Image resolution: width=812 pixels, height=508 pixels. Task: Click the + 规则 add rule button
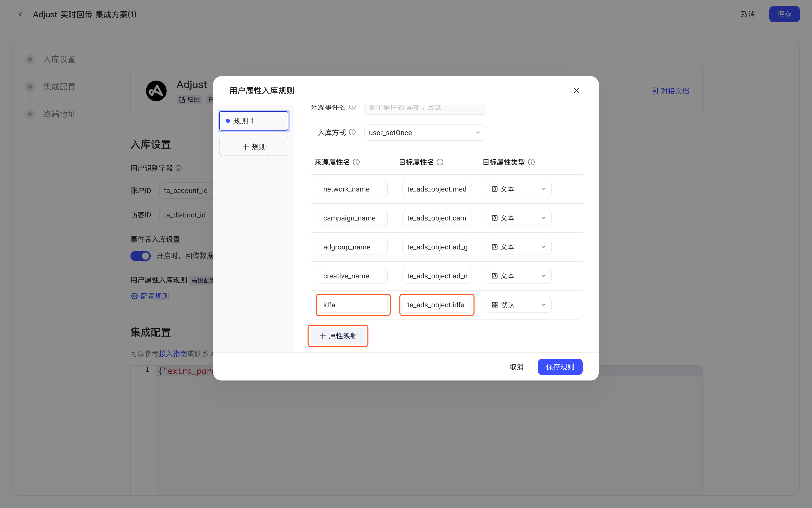click(254, 147)
